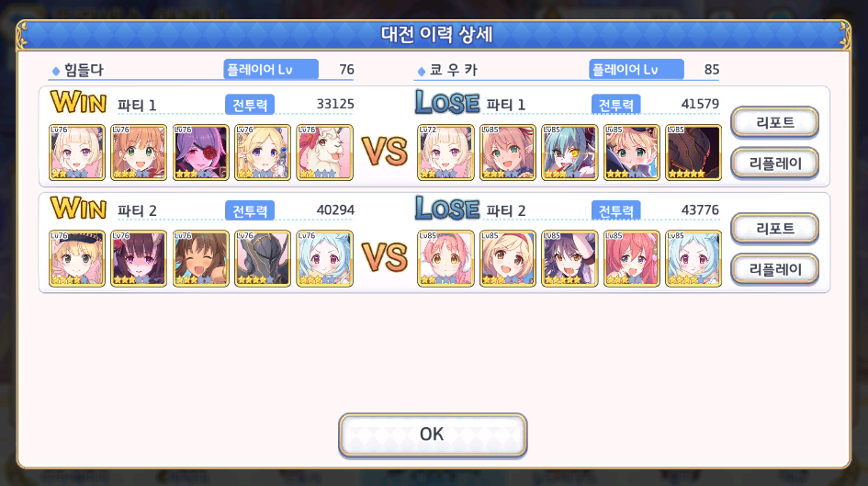Viewport: 868px width, 486px height.
Task: Select the dark armored knight in winning party 2
Action: pyautogui.click(x=263, y=258)
